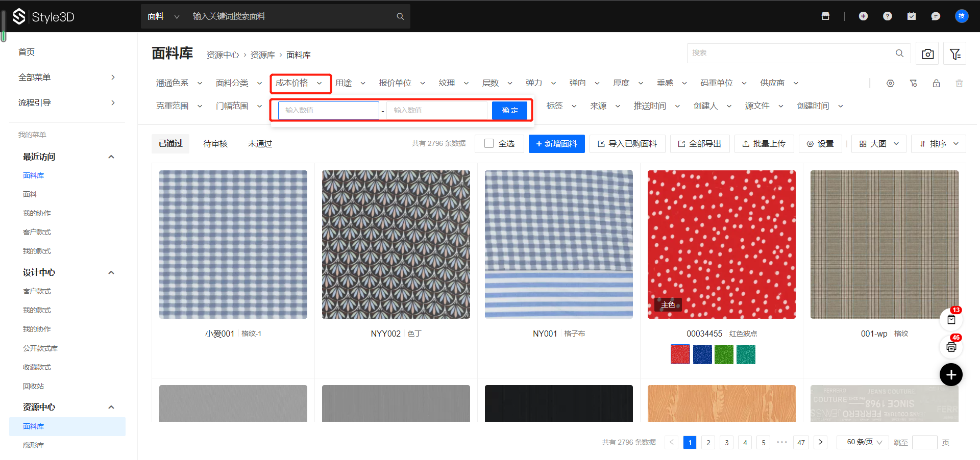
Task: Open the chat messages icon
Action: point(936,16)
